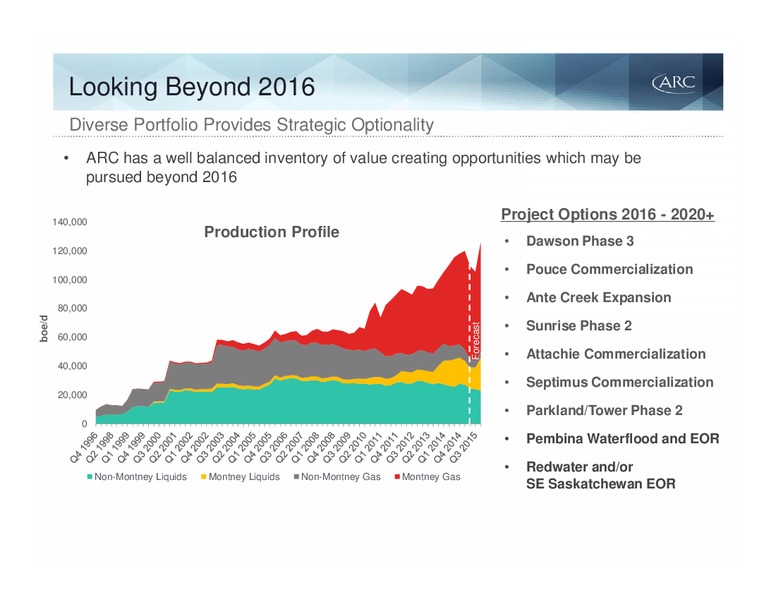
Task: Click the 140,000 y-axis value
Action: point(70,222)
